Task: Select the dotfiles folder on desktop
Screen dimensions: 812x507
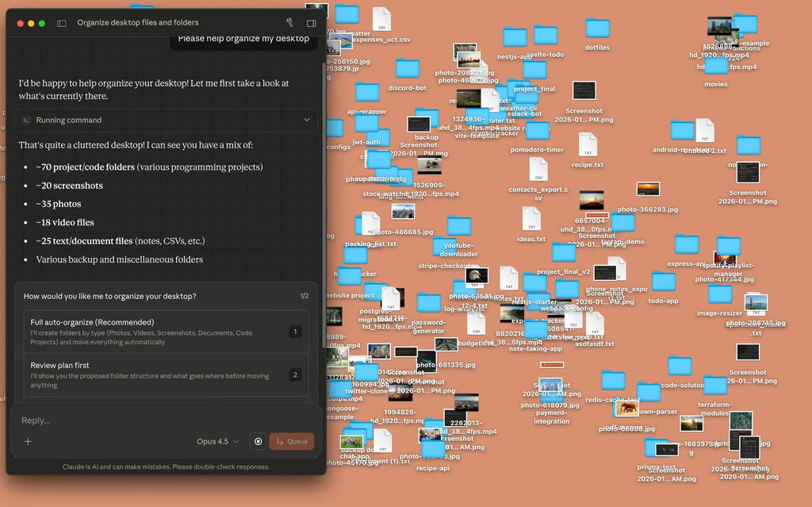Action: click(597, 29)
